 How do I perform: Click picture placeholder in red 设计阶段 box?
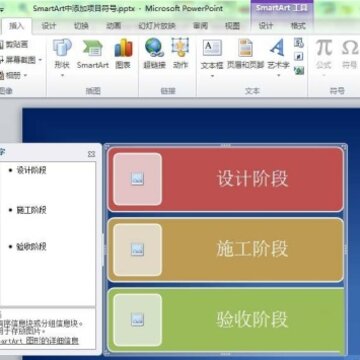[137, 179]
